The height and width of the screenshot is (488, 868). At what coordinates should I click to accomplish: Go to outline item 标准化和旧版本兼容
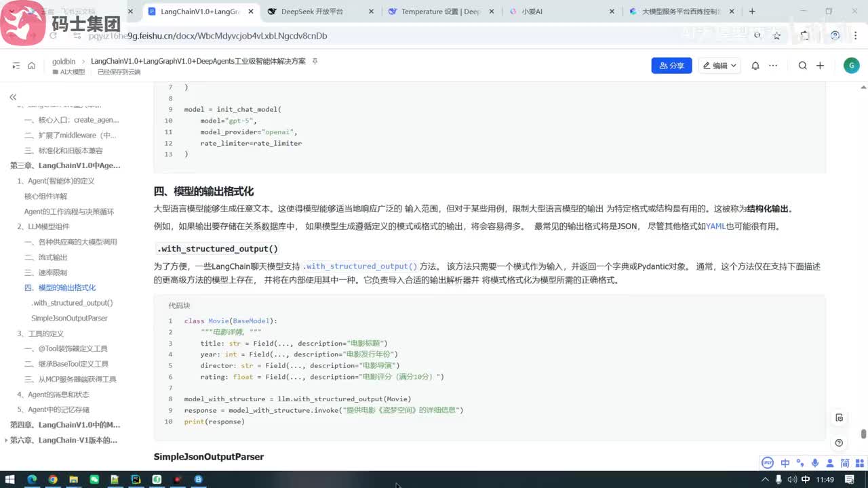(64, 150)
